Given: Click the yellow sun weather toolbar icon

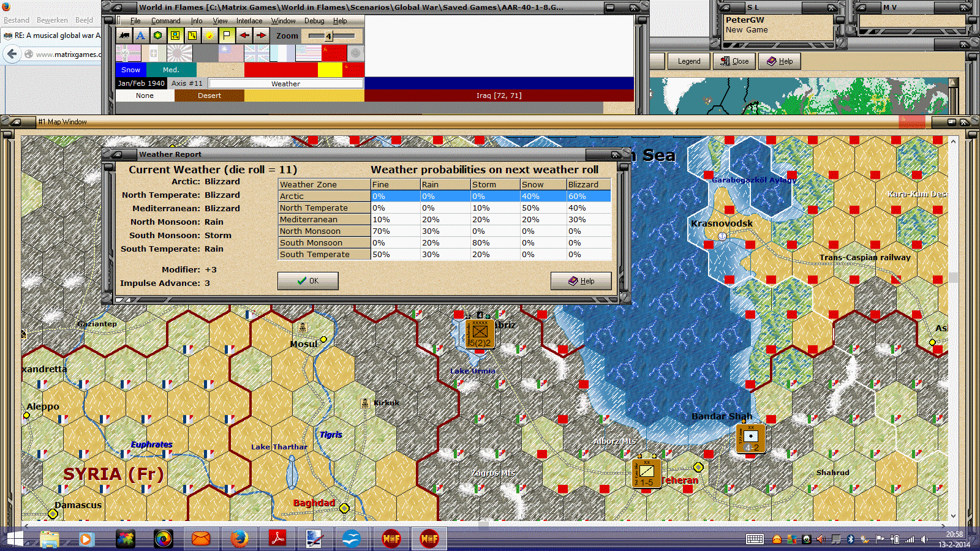Looking at the screenshot, I should click(209, 36).
